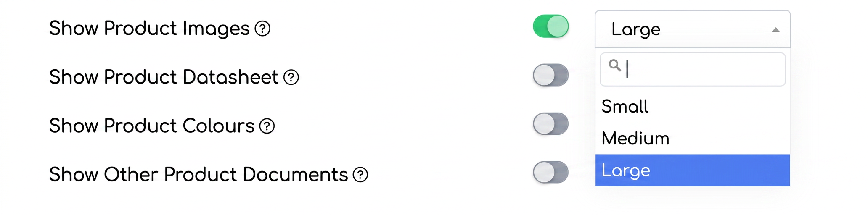Viewport: 868px width, 215px height.
Task: Click question mark after Show Other Product Documents
Action: (360, 175)
